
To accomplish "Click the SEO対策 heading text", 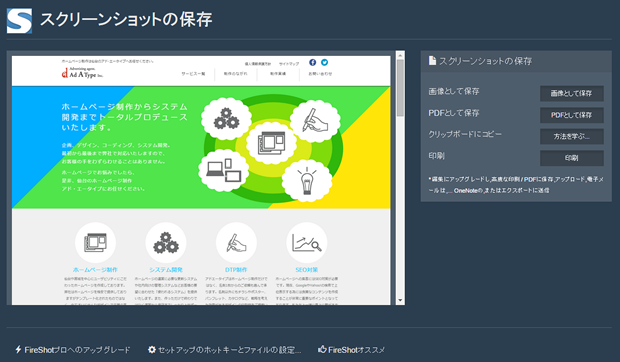I will click(306, 270).
